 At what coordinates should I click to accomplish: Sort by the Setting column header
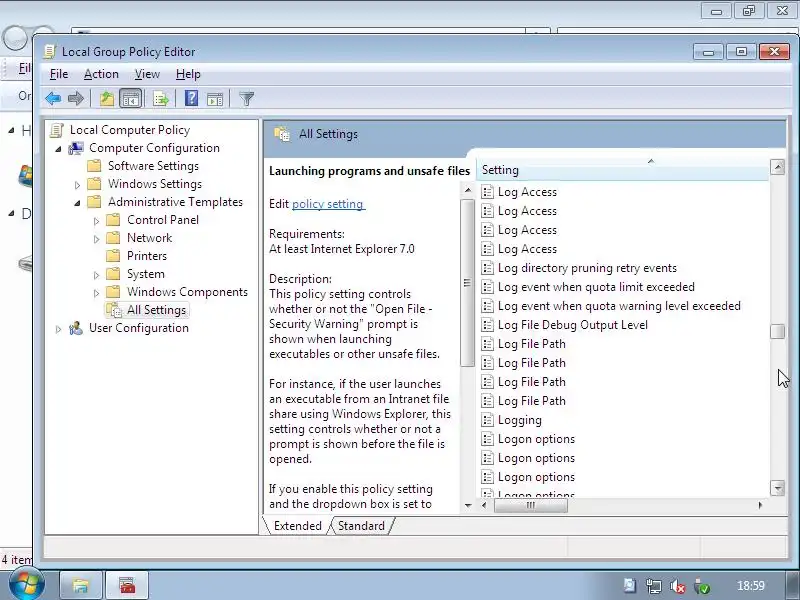(x=622, y=170)
